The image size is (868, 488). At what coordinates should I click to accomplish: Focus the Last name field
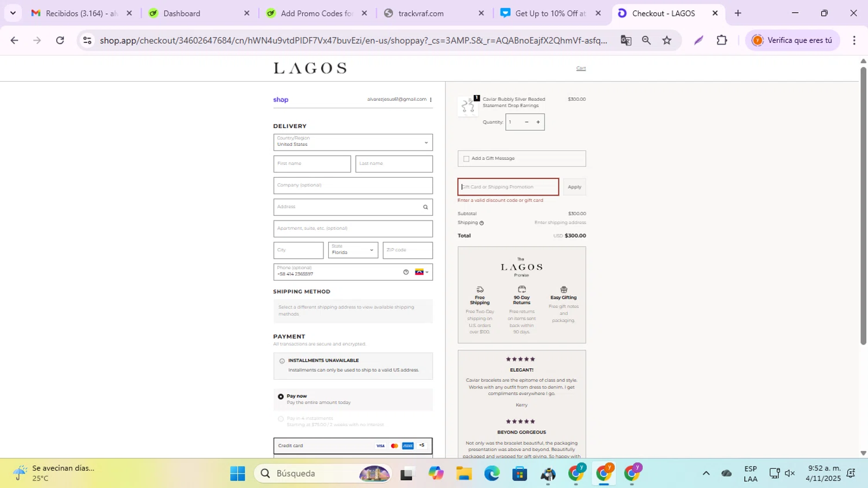[394, 164]
